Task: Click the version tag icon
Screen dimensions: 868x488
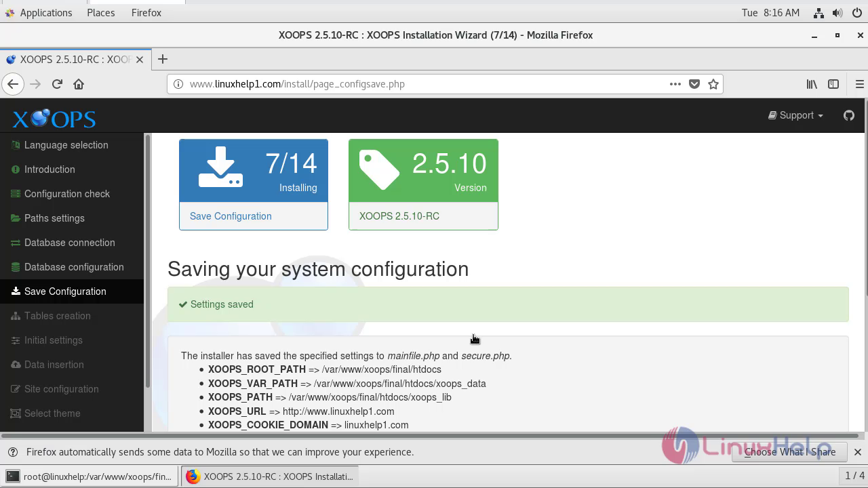Action: tap(379, 170)
